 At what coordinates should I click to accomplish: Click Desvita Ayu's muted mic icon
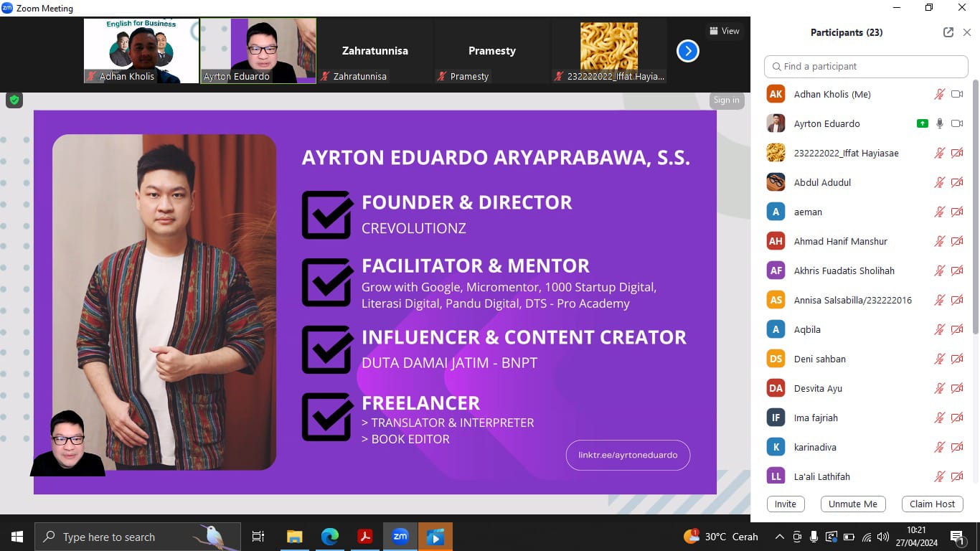pyautogui.click(x=939, y=388)
